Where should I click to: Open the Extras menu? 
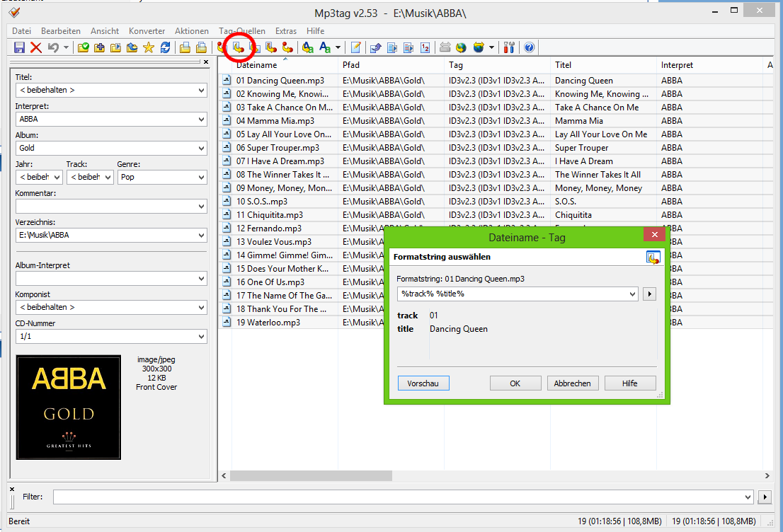click(286, 31)
